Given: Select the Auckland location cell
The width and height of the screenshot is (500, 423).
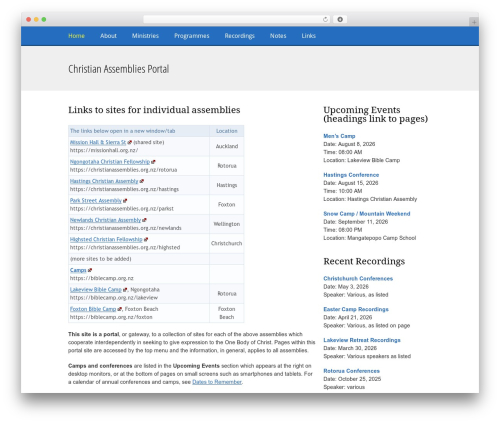Looking at the screenshot, I should tap(227, 146).
